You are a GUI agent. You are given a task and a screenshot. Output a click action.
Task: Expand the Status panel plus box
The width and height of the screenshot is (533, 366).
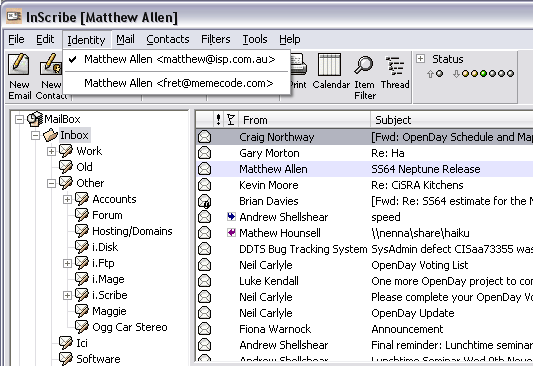(420, 58)
